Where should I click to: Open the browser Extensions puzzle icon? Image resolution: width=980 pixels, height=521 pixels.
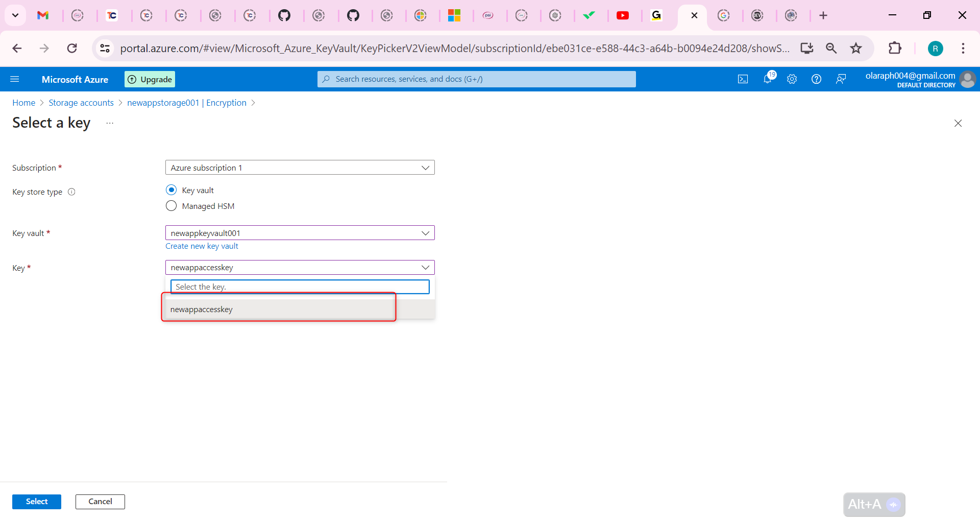pyautogui.click(x=895, y=49)
